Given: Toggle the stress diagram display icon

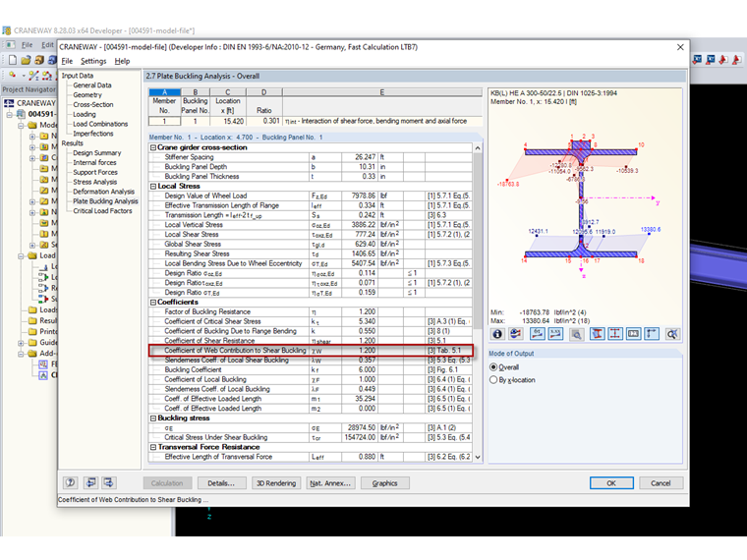Looking at the screenshot, I should tap(537, 334).
